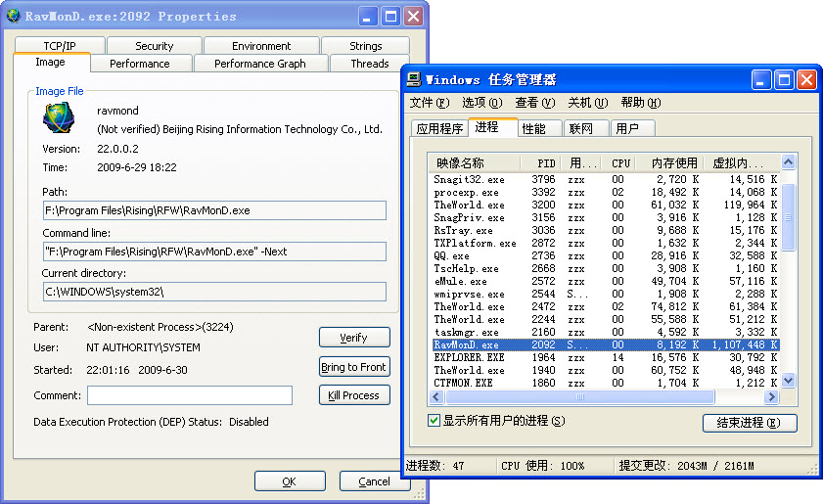
Task: Click the Current directory text field
Action: tap(214, 292)
